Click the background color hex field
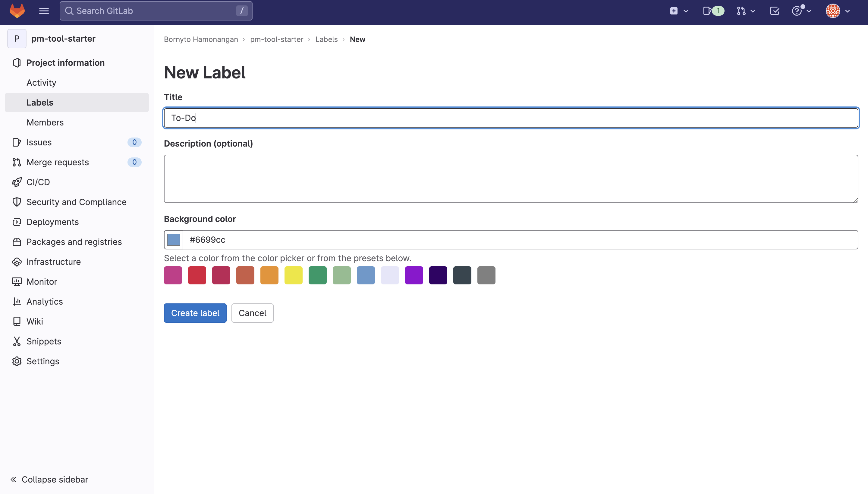The width and height of the screenshot is (868, 494). point(520,240)
